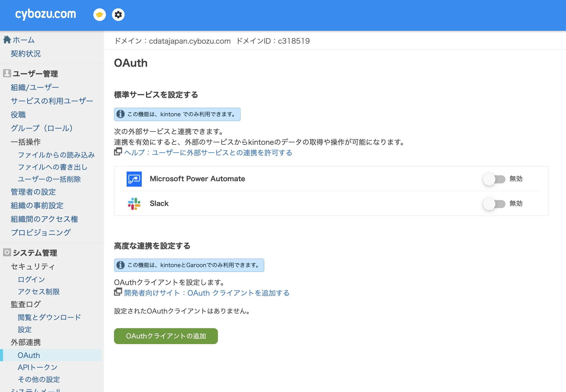This screenshot has height=392, width=566.
Task: Open ファイルからの読み込み page
Action: pyautogui.click(x=56, y=155)
